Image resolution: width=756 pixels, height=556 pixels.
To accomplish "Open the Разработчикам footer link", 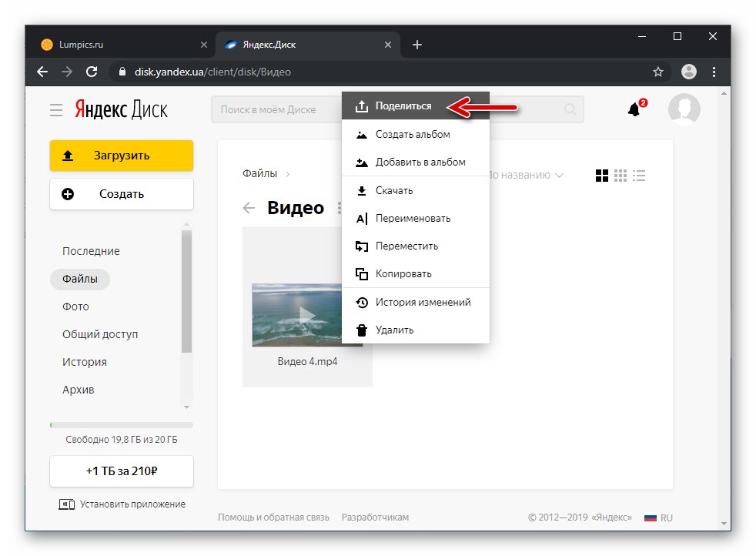I will 375,517.
